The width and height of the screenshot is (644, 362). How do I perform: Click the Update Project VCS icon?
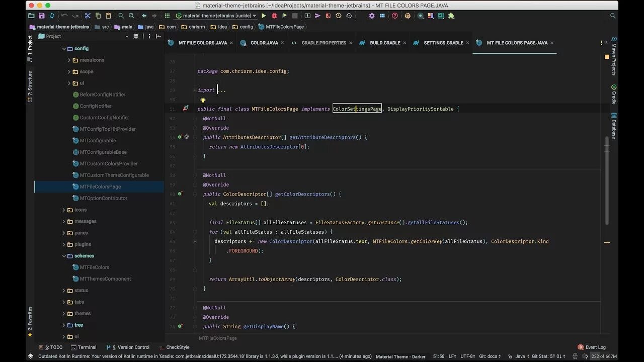coord(307,16)
